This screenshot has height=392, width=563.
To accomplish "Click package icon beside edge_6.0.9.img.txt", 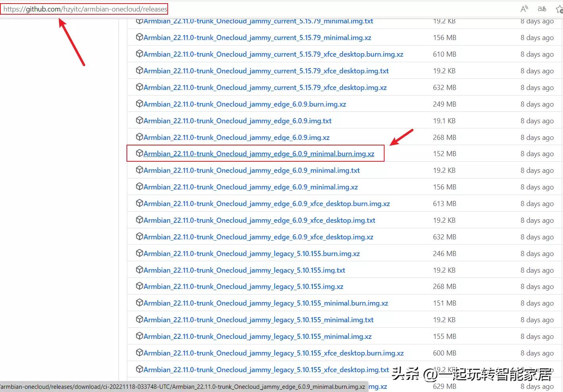I will click(139, 120).
